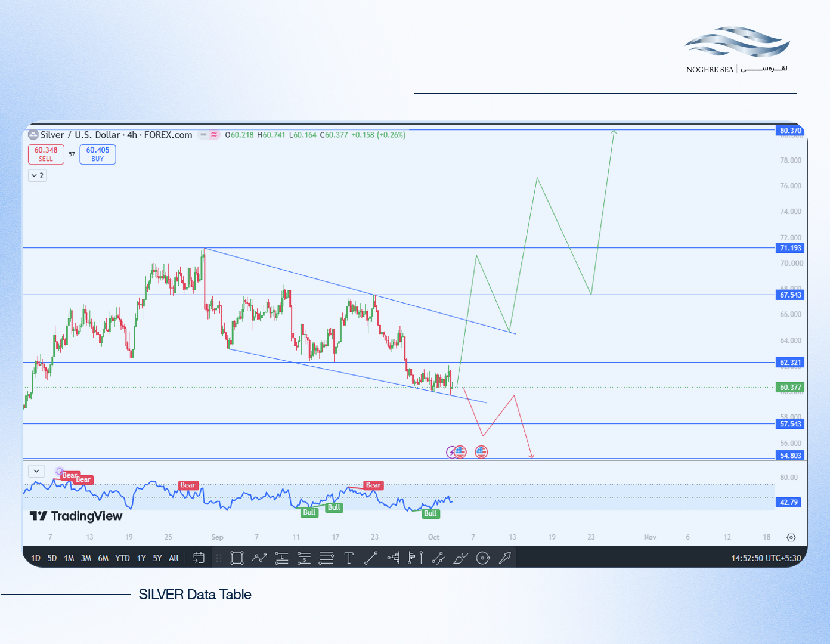Viewport: 830px width, 644px height.
Task: Click the 60.405 BUY button
Action: pos(98,154)
